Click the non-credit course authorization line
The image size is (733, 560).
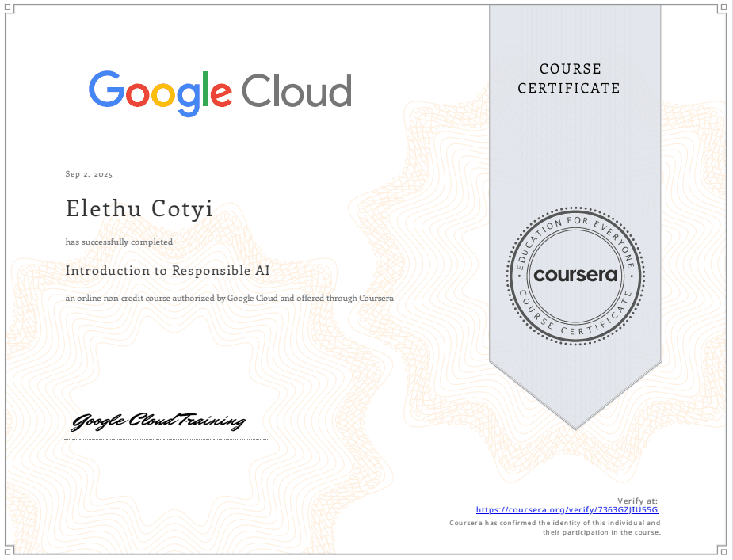229,299
